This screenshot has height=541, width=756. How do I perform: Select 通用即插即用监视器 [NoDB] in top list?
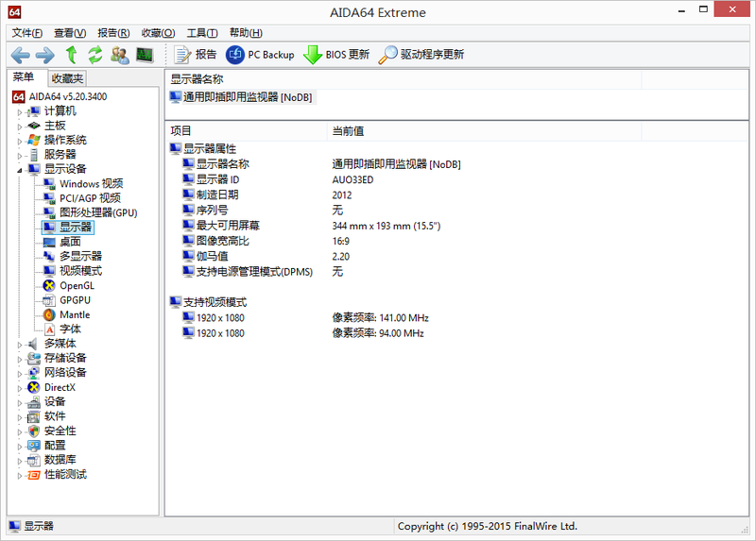[x=242, y=97]
